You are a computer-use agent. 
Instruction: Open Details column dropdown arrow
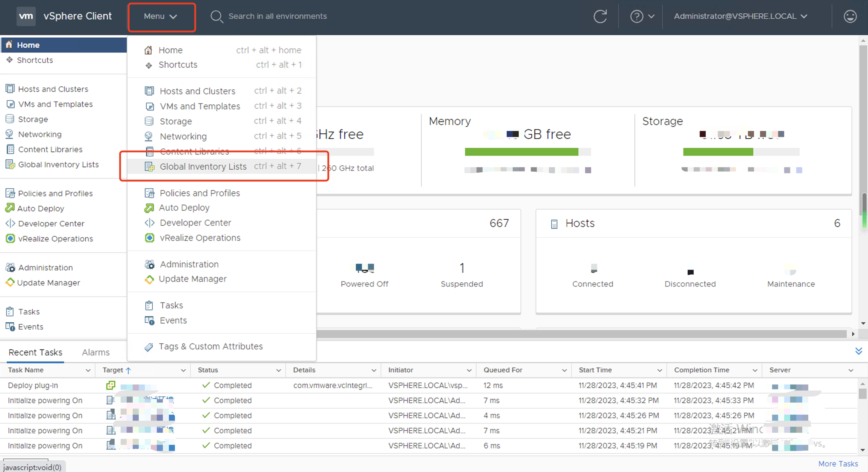click(374, 370)
